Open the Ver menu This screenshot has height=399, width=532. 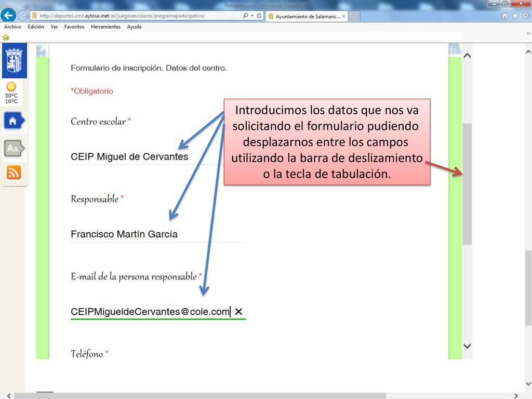[54, 27]
